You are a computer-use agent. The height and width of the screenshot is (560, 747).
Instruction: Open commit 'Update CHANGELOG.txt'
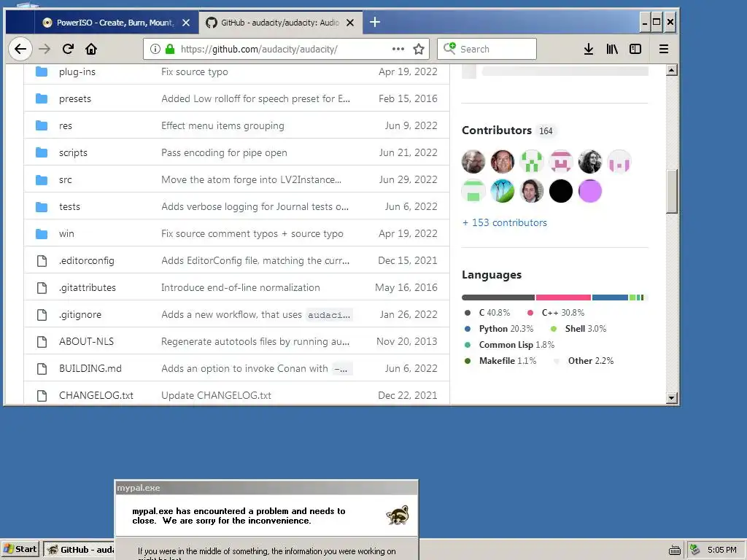[x=216, y=395]
